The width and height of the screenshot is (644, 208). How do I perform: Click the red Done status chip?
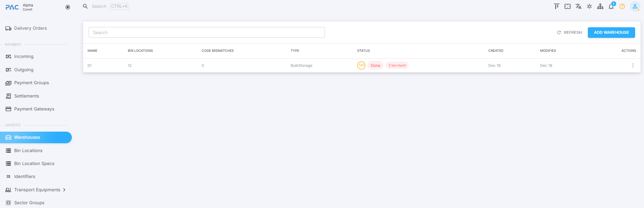[375, 65]
